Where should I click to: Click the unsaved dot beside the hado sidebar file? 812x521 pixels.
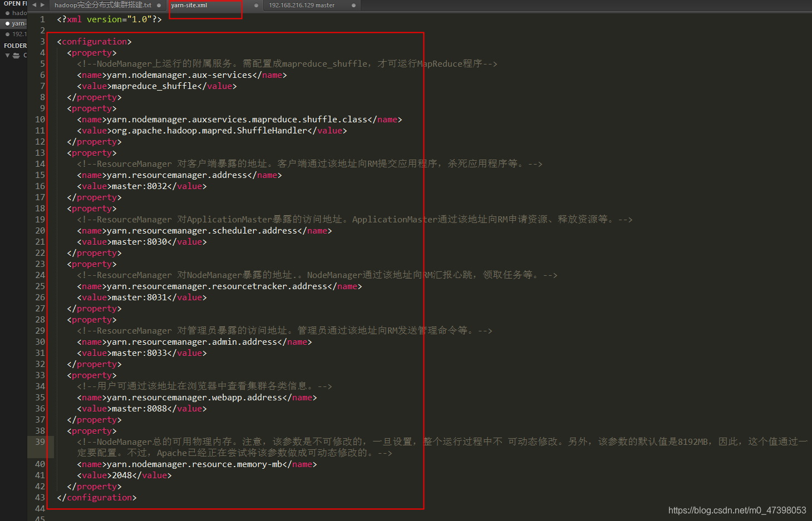[7, 13]
